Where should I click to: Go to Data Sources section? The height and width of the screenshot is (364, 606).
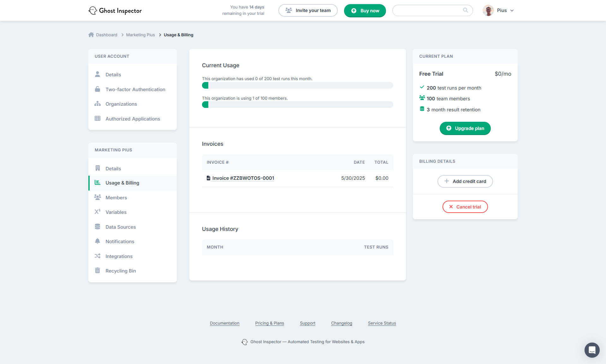(x=121, y=227)
